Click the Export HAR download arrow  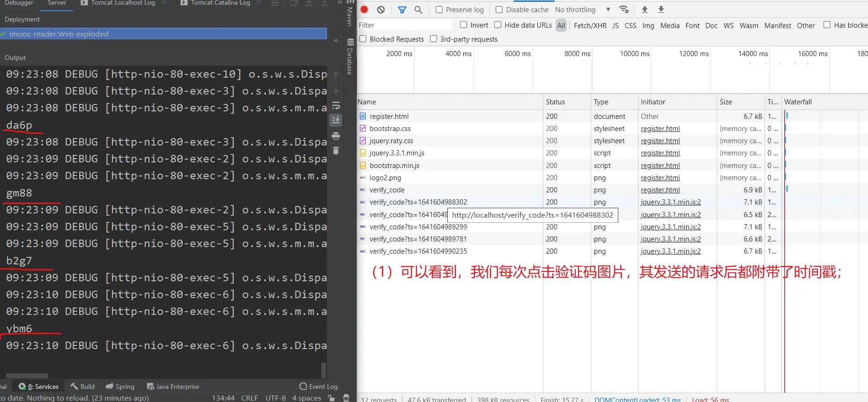(x=661, y=9)
